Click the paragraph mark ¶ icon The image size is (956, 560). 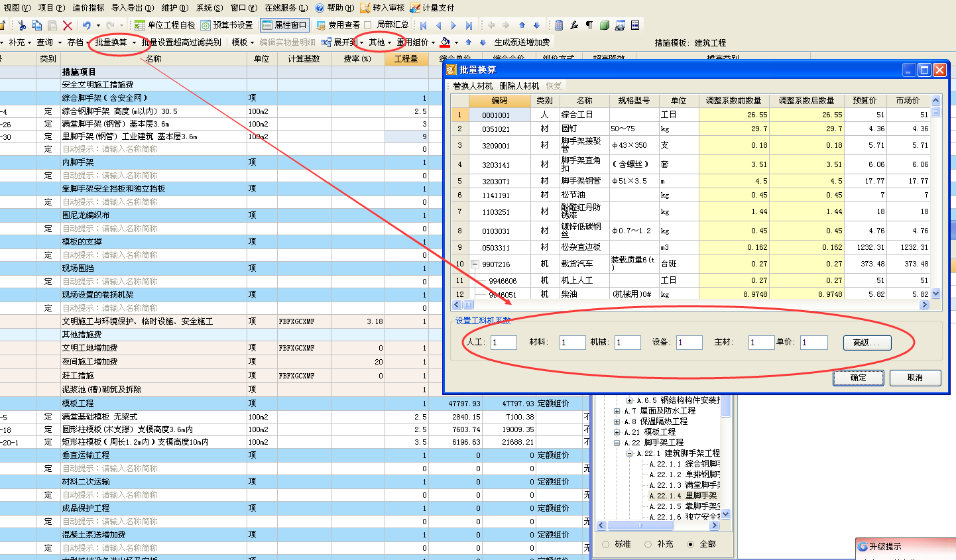[589, 25]
